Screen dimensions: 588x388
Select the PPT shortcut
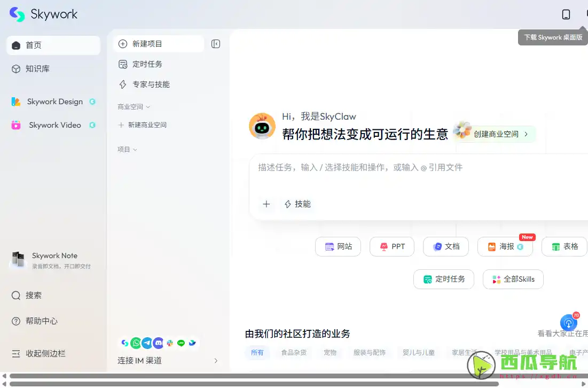[392, 246]
